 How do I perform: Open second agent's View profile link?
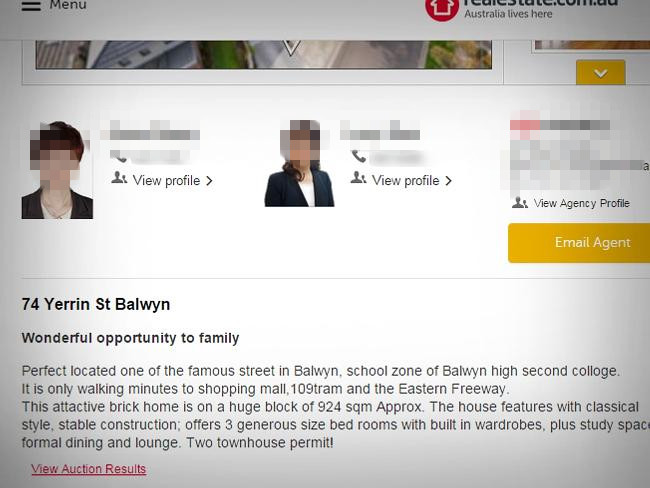(x=405, y=180)
